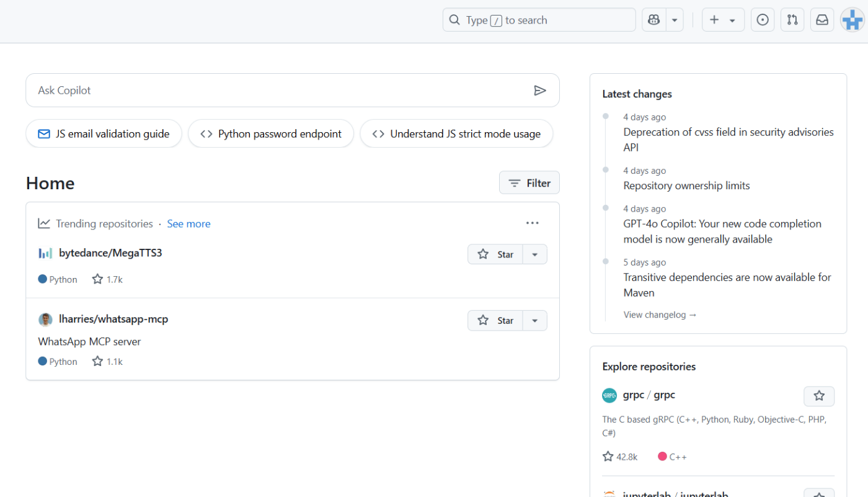Focus the Type / to search field
The width and height of the screenshot is (868, 497).
[539, 20]
